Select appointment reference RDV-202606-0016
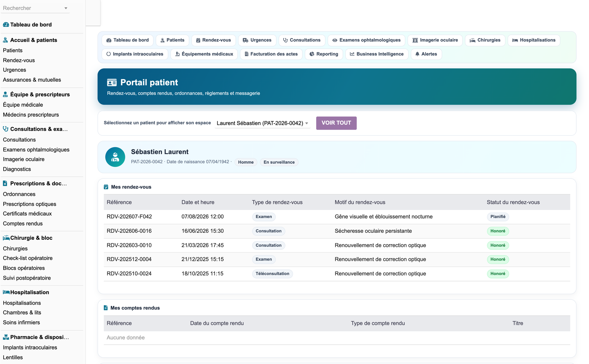589x364 pixels. (129, 231)
